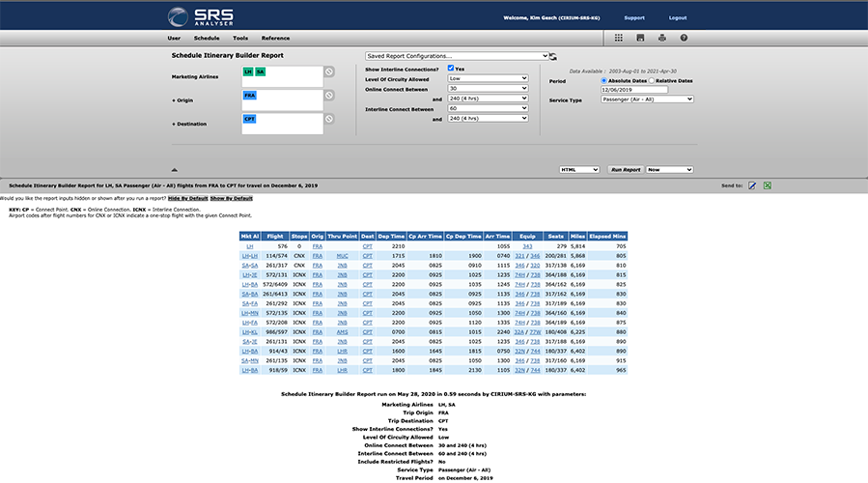
Task: Open Saved Report Configurations dropdown
Action: coord(457,56)
